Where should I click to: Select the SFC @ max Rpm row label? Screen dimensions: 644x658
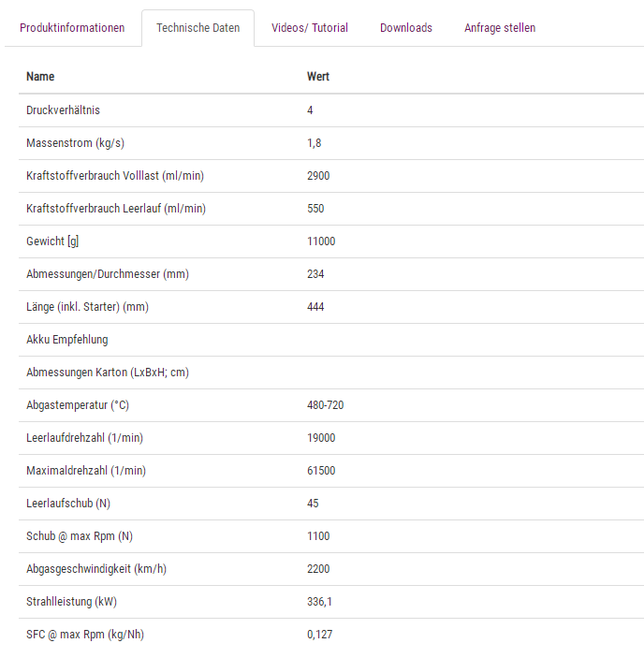pos(85,635)
